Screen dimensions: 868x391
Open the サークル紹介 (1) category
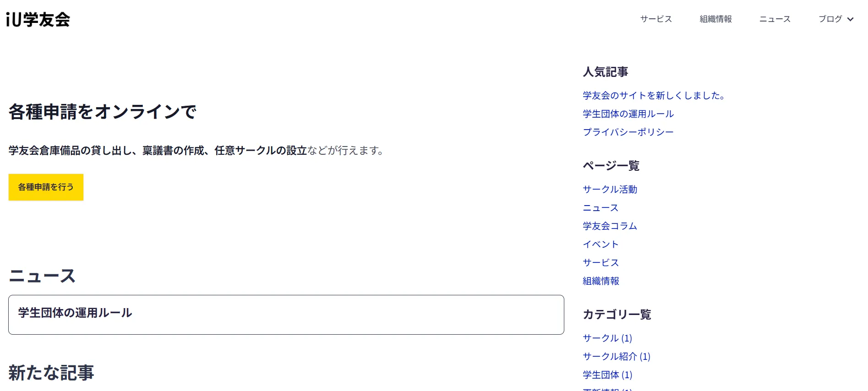coord(616,357)
